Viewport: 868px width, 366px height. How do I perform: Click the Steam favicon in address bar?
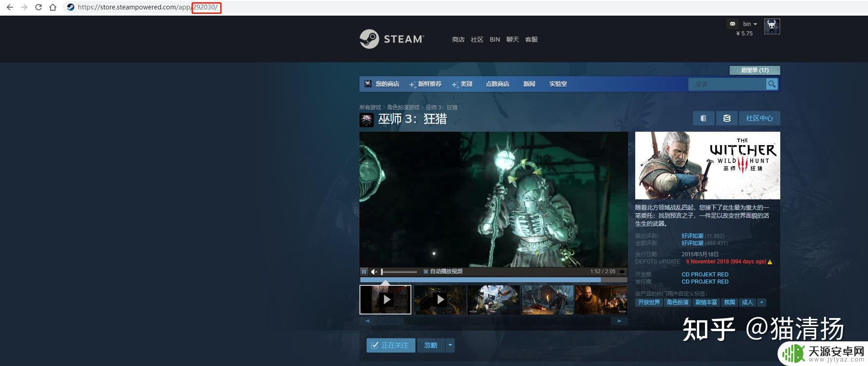coord(70,7)
